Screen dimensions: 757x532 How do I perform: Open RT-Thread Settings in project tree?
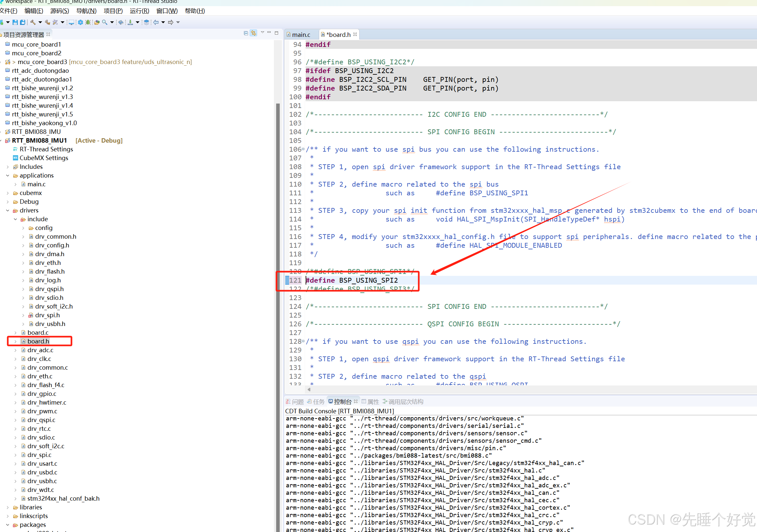(x=46, y=149)
